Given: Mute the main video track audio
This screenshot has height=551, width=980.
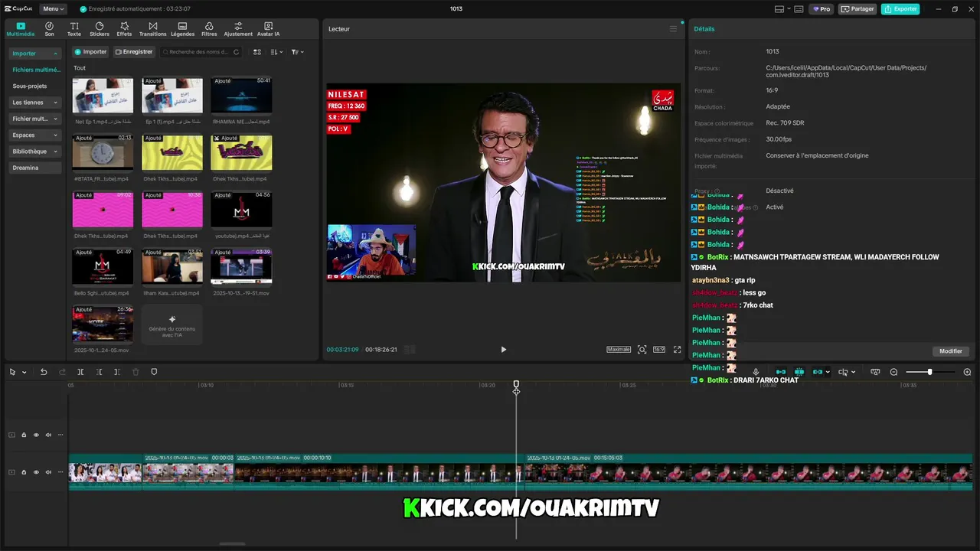Looking at the screenshot, I should tap(48, 472).
